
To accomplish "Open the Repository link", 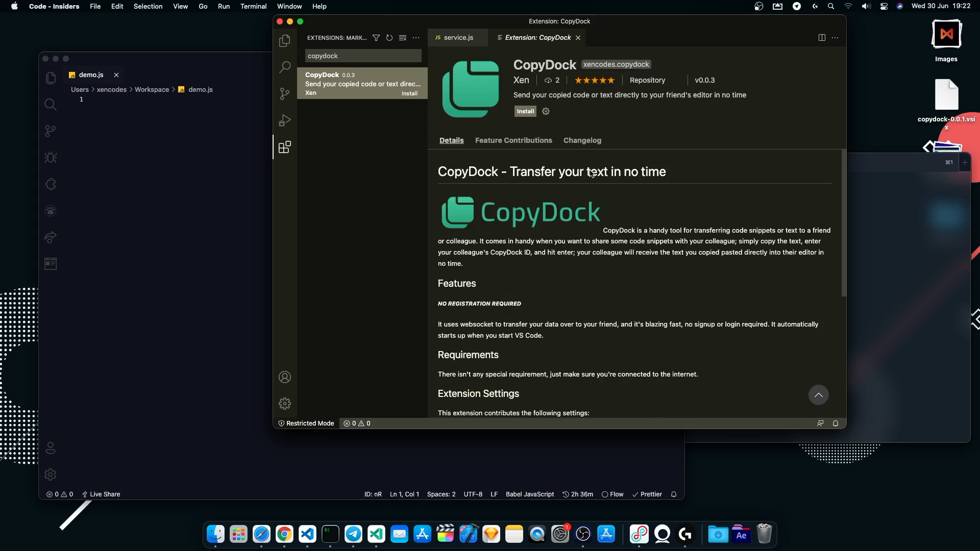I will [x=647, y=80].
